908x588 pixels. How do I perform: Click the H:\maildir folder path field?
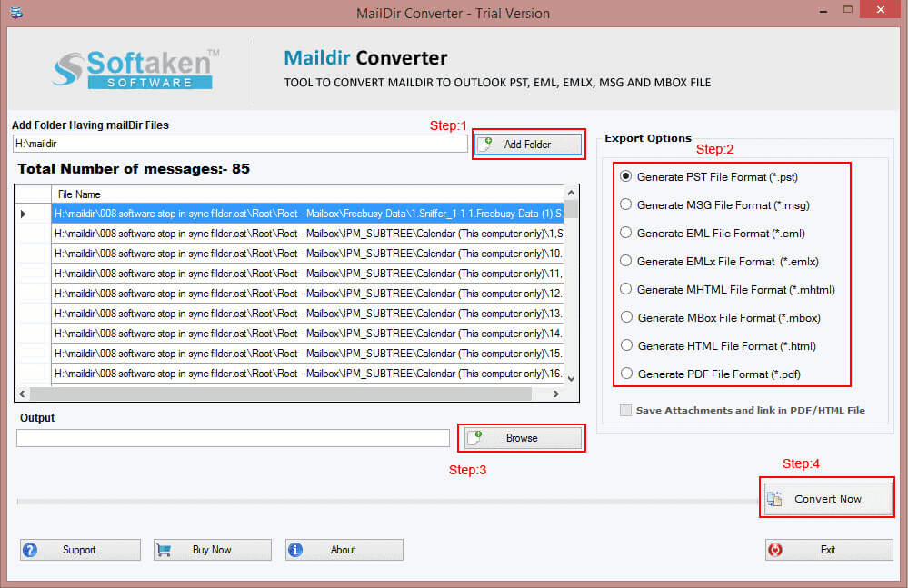tap(240, 144)
